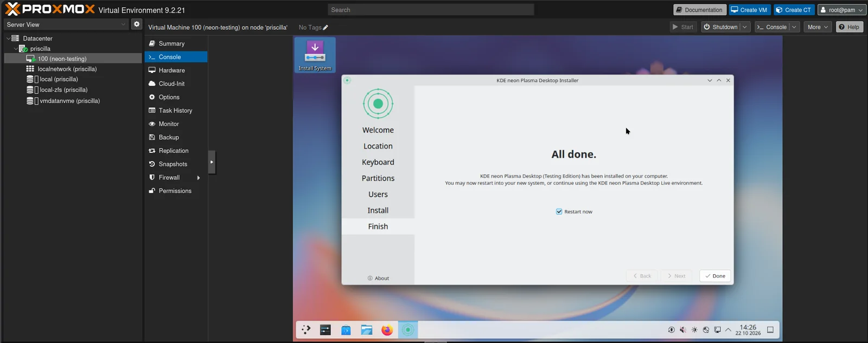Viewport: 868px width, 343px height.
Task: Select local-zfs (priscilla) storage
Action: point(73,90)
